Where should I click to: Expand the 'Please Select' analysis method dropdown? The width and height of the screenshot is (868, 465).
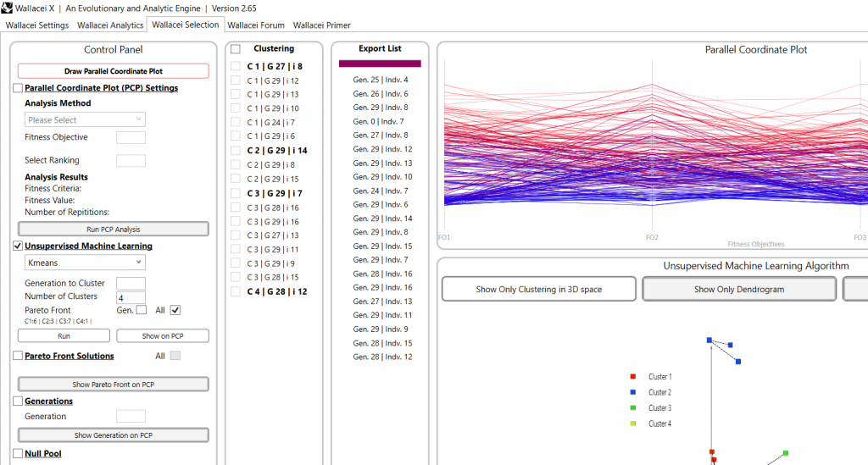(85, 120)
